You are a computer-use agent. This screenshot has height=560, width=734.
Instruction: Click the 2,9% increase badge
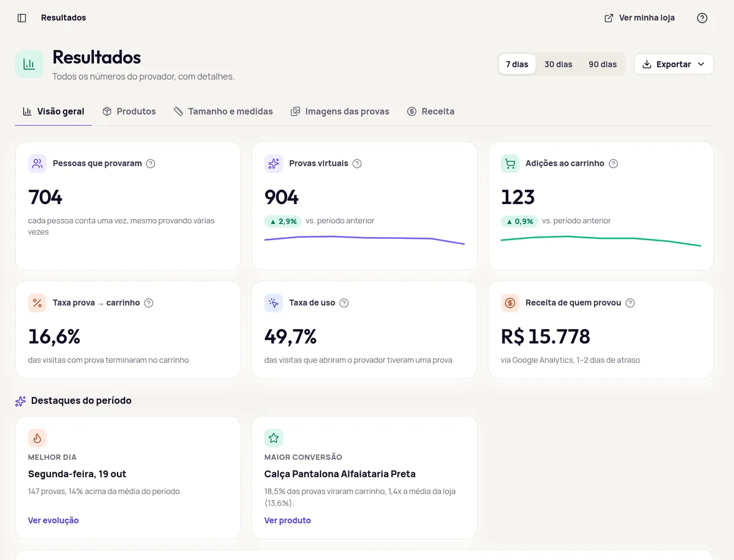284,221
